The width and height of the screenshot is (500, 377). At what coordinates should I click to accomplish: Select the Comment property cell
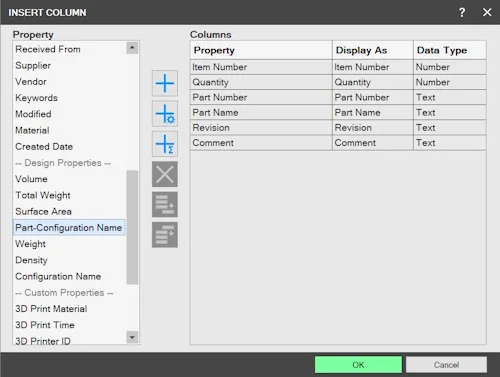(x=261, y=143)
